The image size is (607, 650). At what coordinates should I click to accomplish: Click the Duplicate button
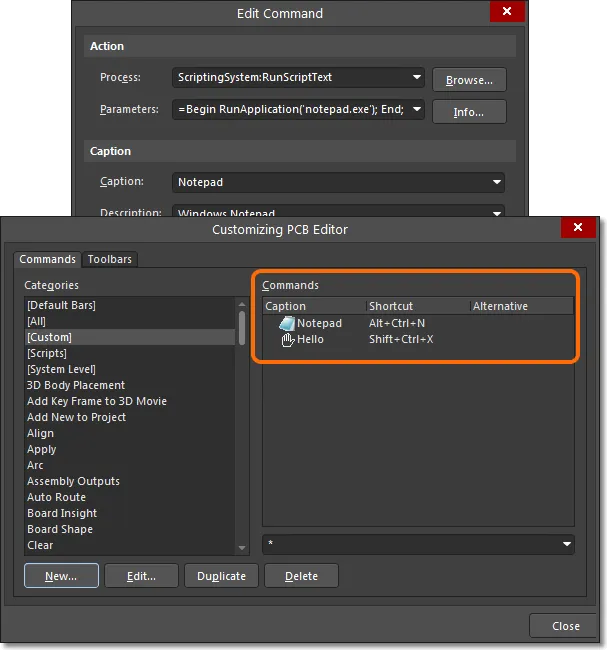(221, 576)
